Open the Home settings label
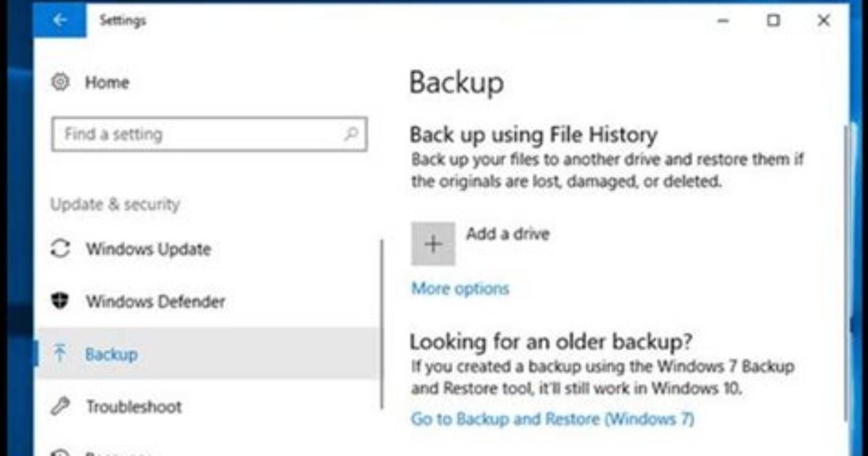The width and height of the screenshot is (868, 456). 107,83
